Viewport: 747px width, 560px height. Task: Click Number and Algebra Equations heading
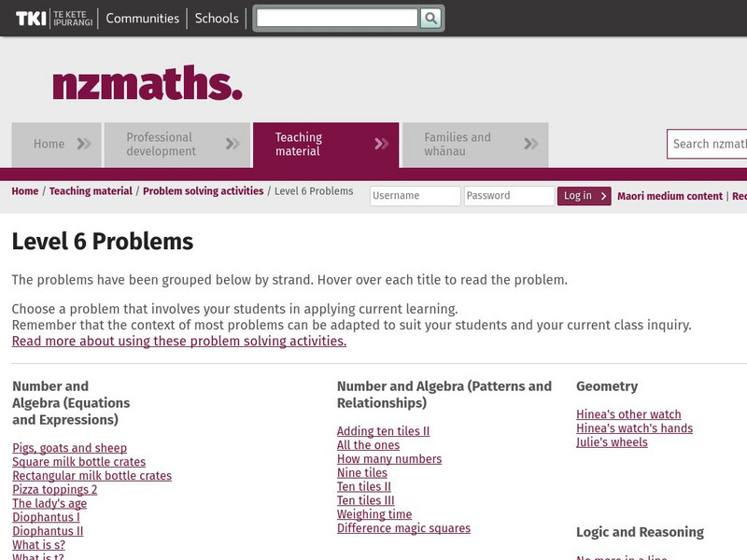pos(71,403)
